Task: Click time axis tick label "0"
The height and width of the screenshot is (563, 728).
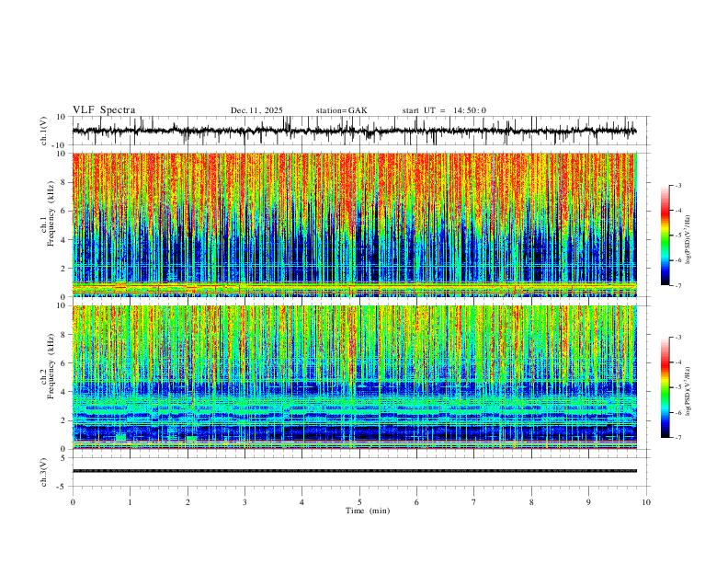Action: tap(73, 502)
